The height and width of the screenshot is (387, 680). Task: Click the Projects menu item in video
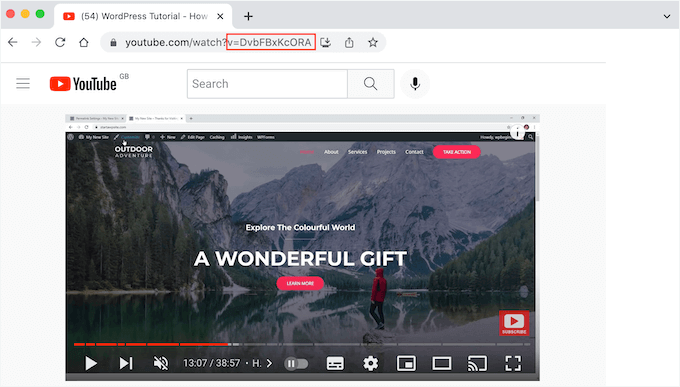click(386, 152)
